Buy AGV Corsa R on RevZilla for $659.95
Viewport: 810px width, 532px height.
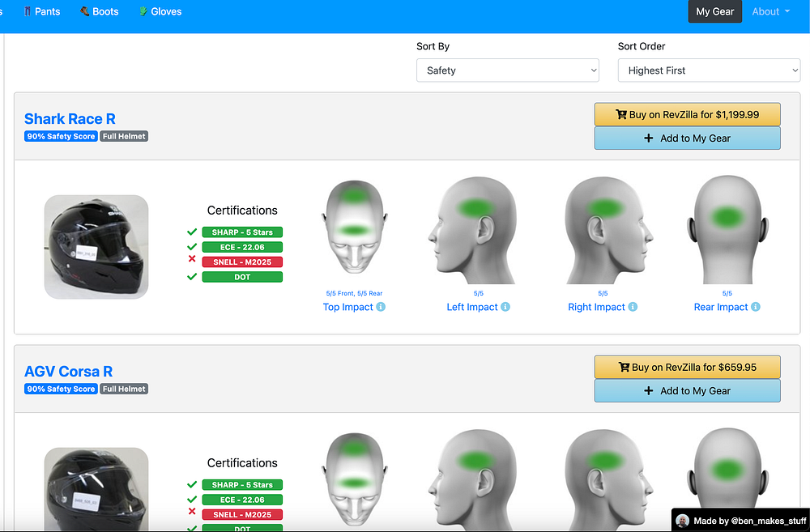pyautogui.click(x=687, y=368)
